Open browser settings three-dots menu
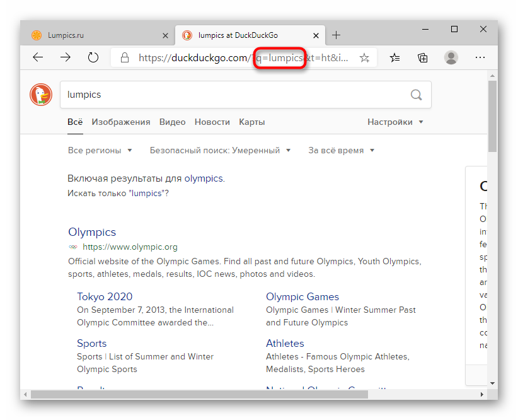Screen dimensions: 518x420 (480, 57)
